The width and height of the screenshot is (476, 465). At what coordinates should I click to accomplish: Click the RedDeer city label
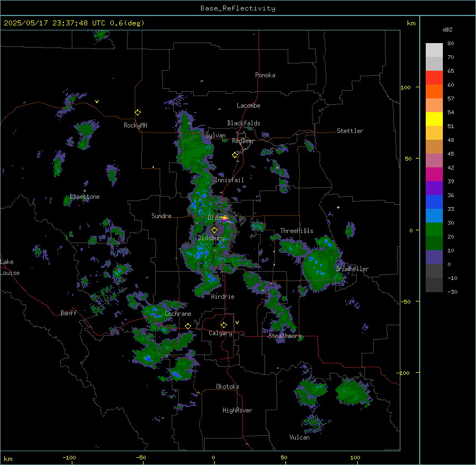(x=243, y=141)
